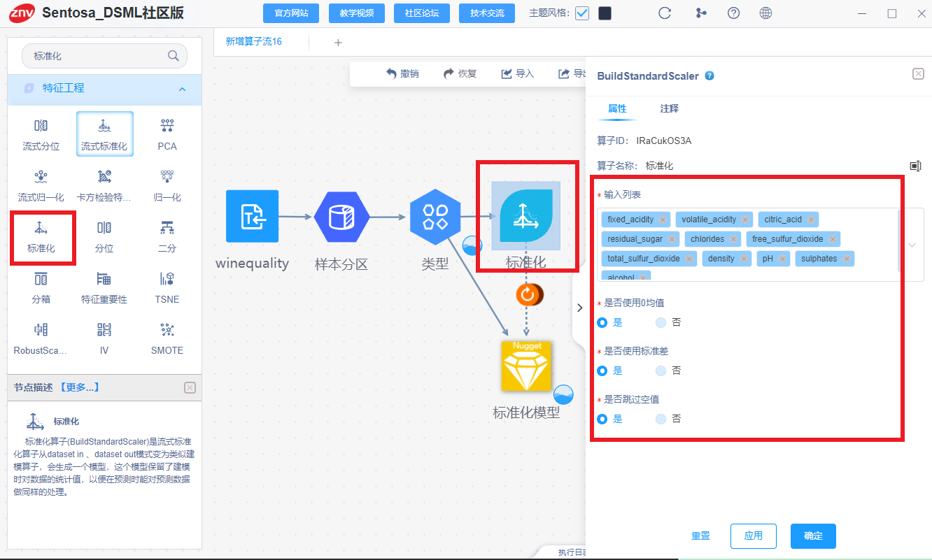Click the orange refresh connector icon

(x=528, y=294)
